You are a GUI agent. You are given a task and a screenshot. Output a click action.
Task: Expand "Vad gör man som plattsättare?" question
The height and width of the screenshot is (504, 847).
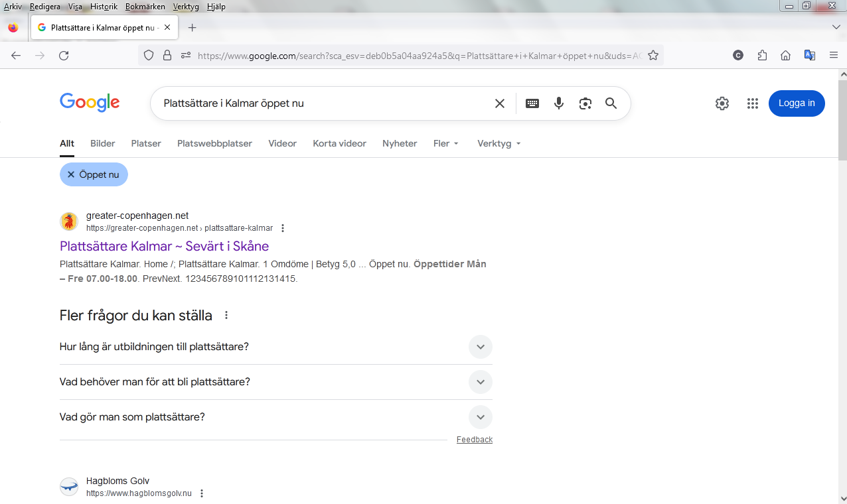pos(480,417)
